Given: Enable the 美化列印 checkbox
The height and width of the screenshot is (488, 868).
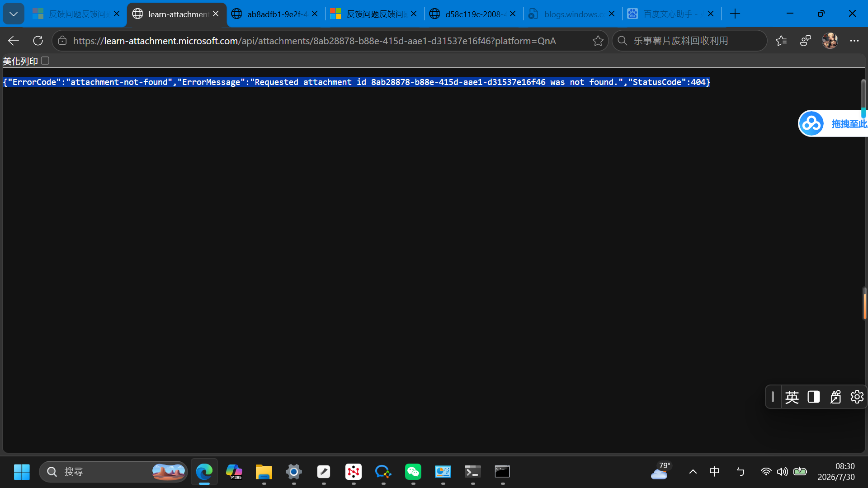Looking at the screenshot, I should (x=45, y=61).
